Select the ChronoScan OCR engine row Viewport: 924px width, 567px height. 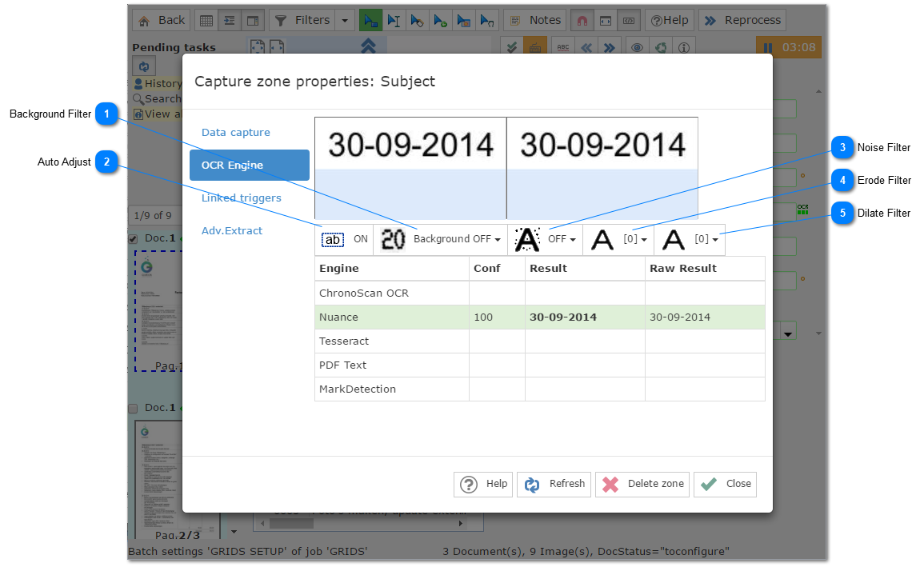coord(540,293)
